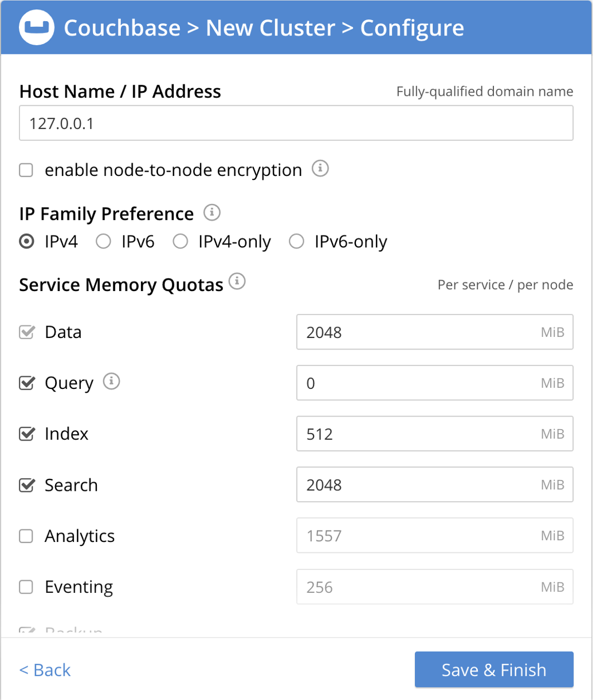Select the IPv6 radio button
The width and height of the screenshot is (596, 700).
point(104,241)
